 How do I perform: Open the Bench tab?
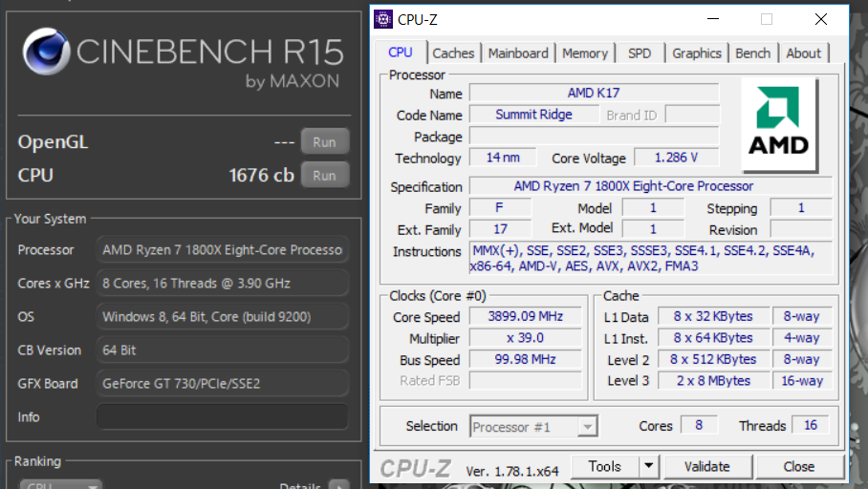point(753,53)
